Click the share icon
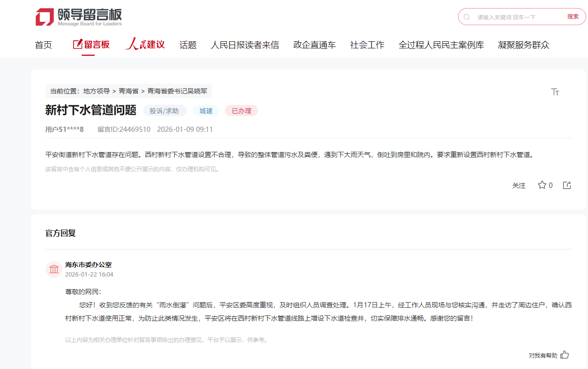Image resolution: width=588 pixels, height=369 pixels. [x=567, y=185]
